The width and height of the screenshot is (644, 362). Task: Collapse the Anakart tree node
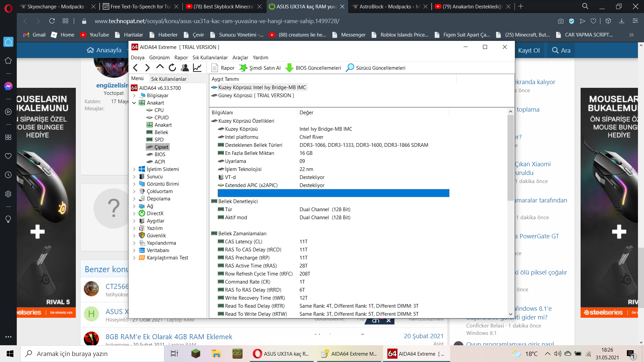(134, 103)
